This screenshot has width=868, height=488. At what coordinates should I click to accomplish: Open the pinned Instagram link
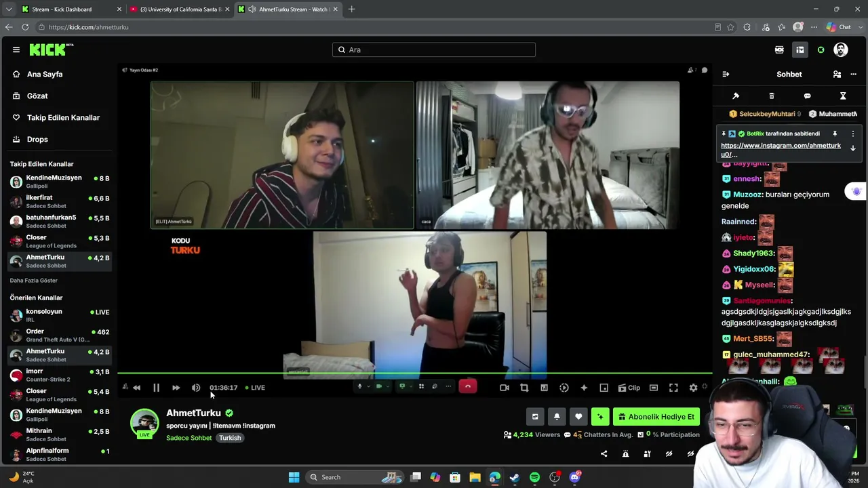[x=781, y=150]
